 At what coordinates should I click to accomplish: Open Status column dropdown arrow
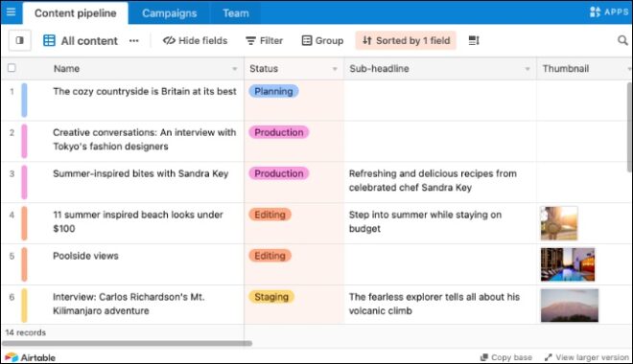(335, 69)
